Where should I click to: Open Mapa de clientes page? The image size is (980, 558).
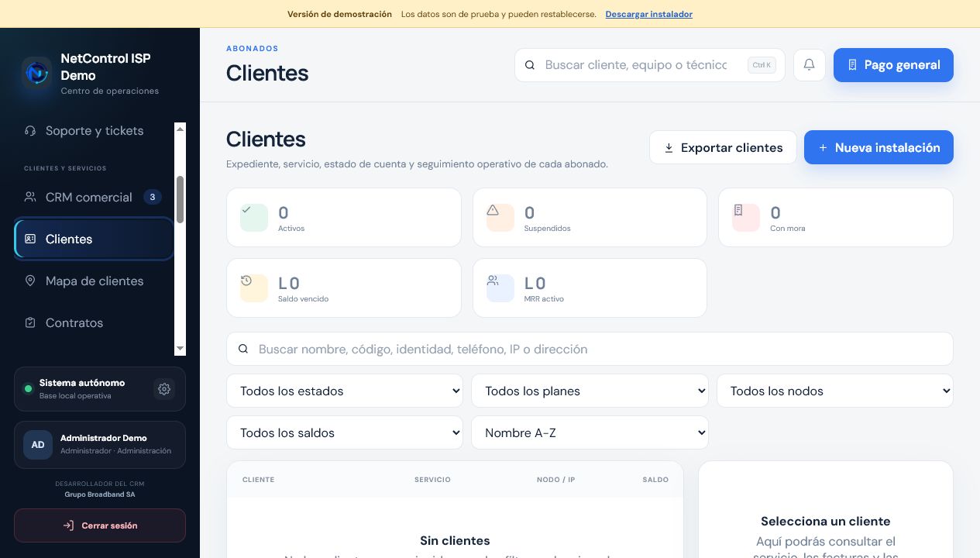coord(94,281)
